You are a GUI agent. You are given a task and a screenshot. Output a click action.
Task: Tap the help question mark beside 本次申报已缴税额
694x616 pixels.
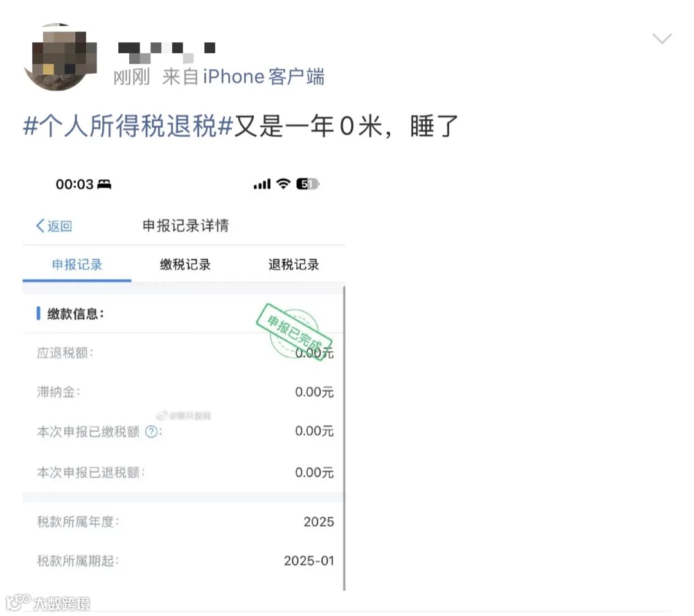pyautogui.click(x=151, y=432)
